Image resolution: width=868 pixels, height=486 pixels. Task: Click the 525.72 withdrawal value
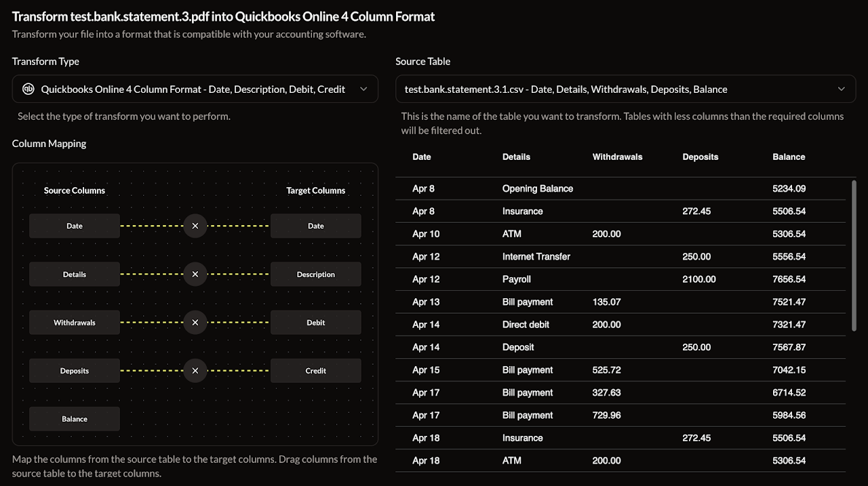point(606,370)
